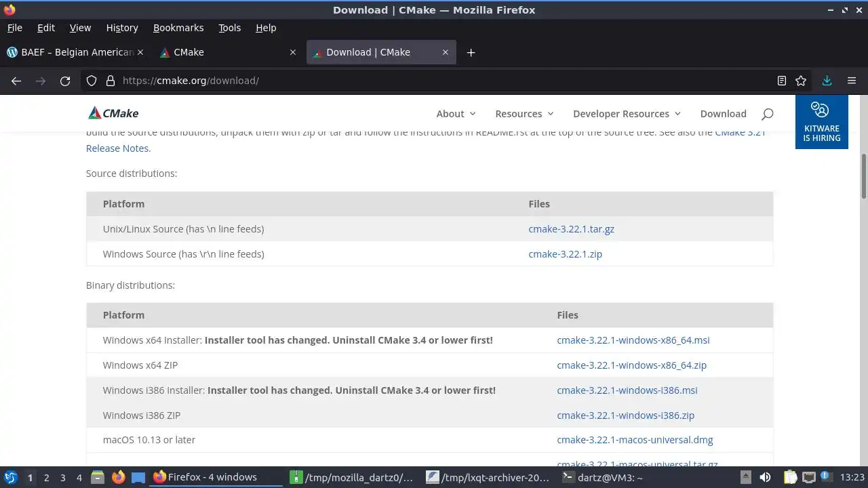Reload the CMake download page
868x488 pixels.
(65, 81)
